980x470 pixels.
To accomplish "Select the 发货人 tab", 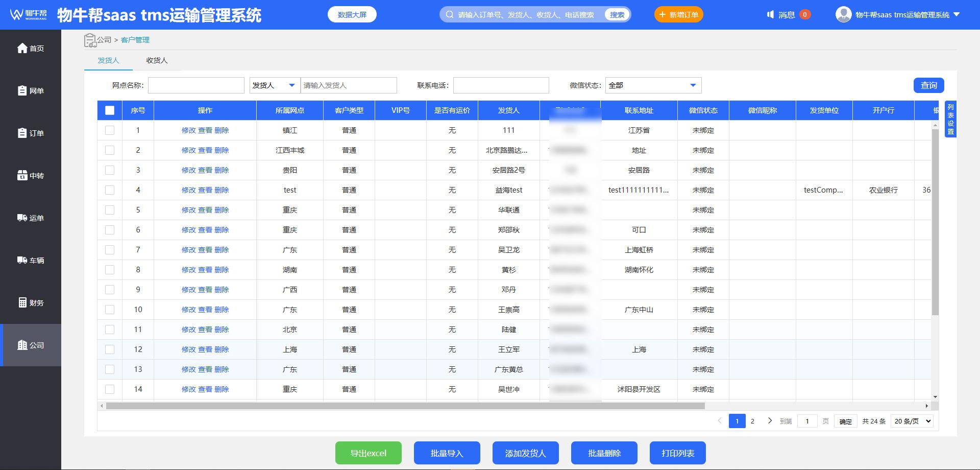I will [x=108, y=60].
